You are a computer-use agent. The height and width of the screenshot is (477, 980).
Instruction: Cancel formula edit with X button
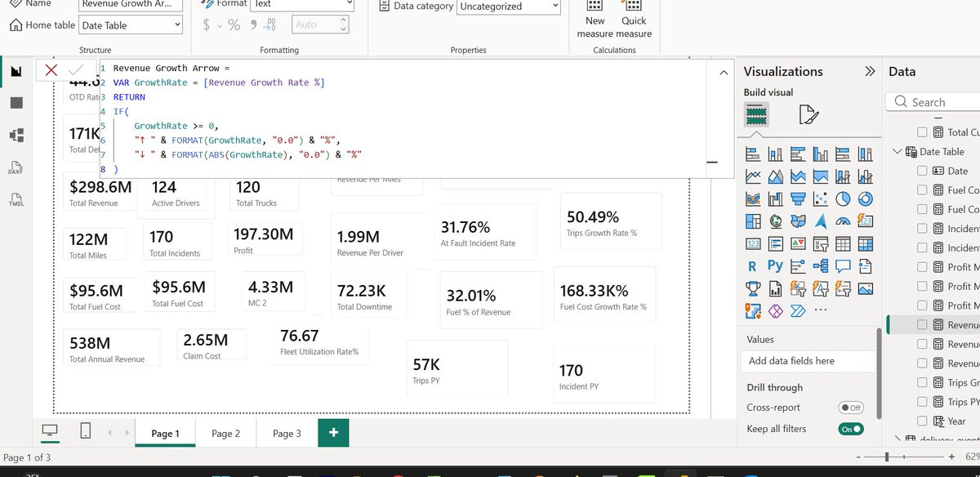point(51,70)
